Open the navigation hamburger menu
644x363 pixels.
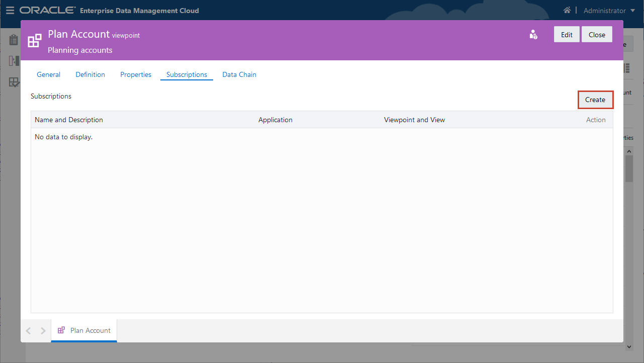[x=10, y=10]
